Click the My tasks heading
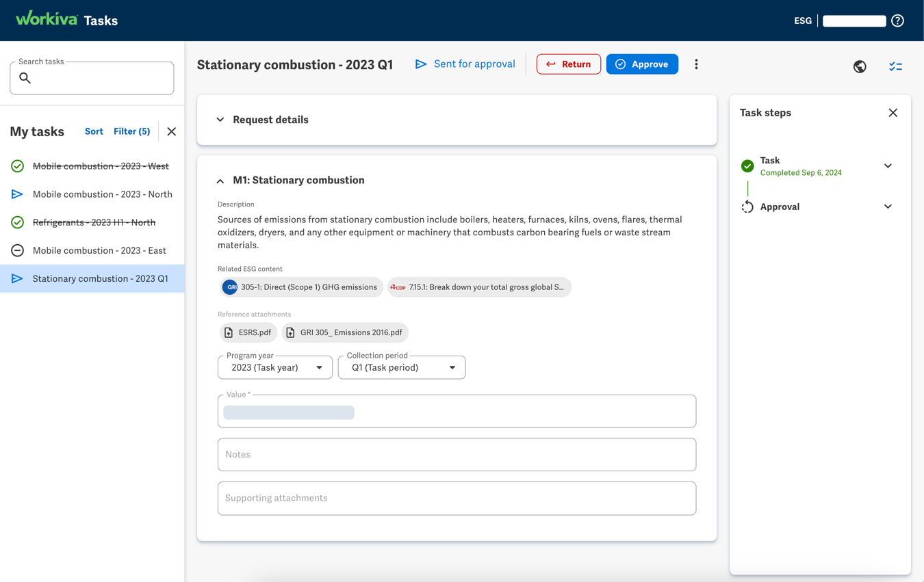The width and height of the screenshot is (924, 582). (x=37, y=131)
